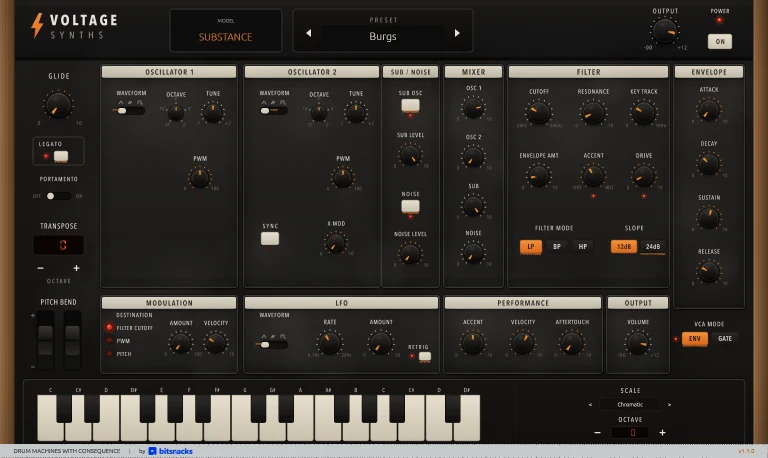Click the Output section VOLUME knob
Image resolution: width=768 pixels, height=458 pixels.
point(638,343)
